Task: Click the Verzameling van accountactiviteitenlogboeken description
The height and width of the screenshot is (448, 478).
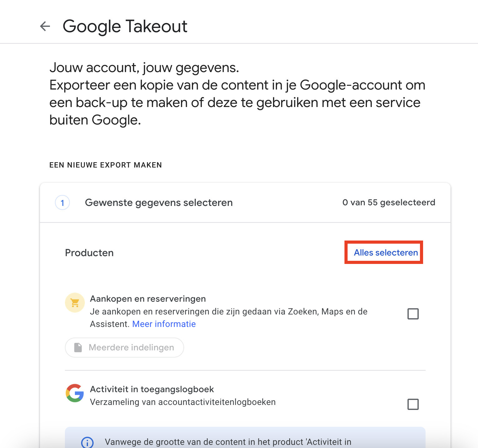Action: click(183, 402)
